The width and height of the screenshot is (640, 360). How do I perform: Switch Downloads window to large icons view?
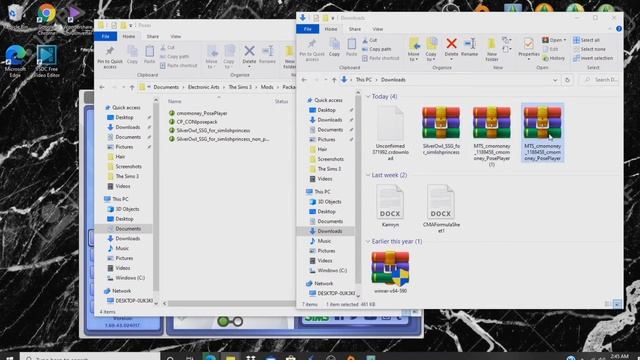[x=617, y=304]
